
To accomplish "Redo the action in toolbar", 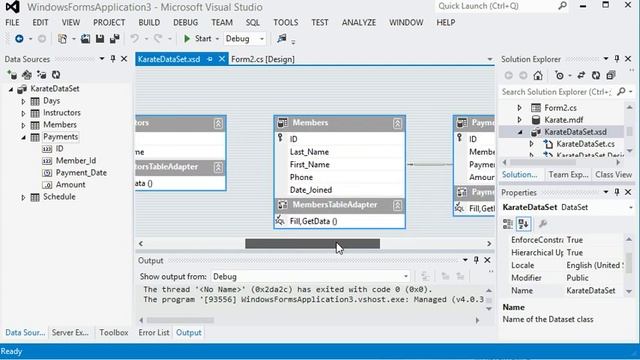I will (158, 39).
